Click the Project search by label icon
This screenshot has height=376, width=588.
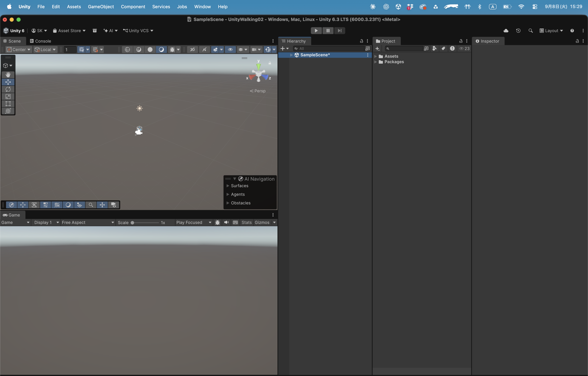[443, 49]
